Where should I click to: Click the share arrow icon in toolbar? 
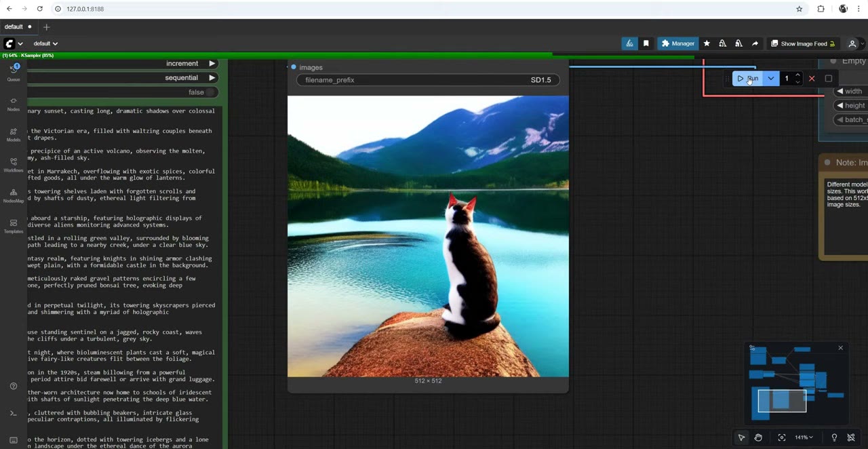(755, 43)
